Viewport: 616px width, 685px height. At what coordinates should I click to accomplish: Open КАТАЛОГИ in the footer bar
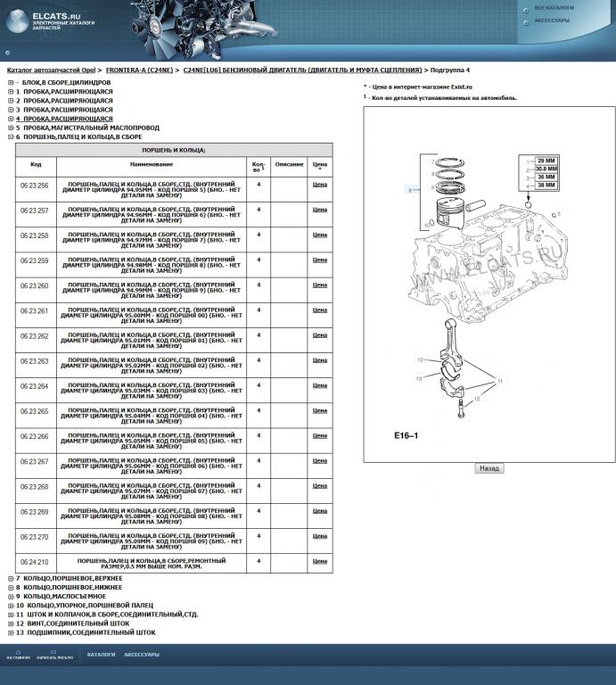(x=101, y=655)
